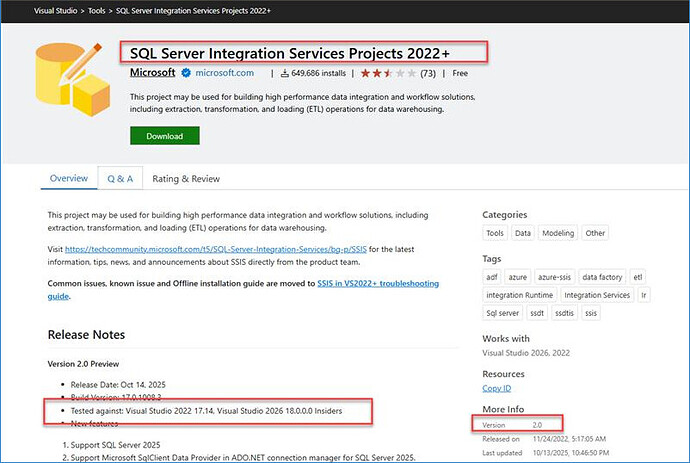Screen dimensions: 690x463
Task: Click the Copy ID resource link
Action: [497, 387]
